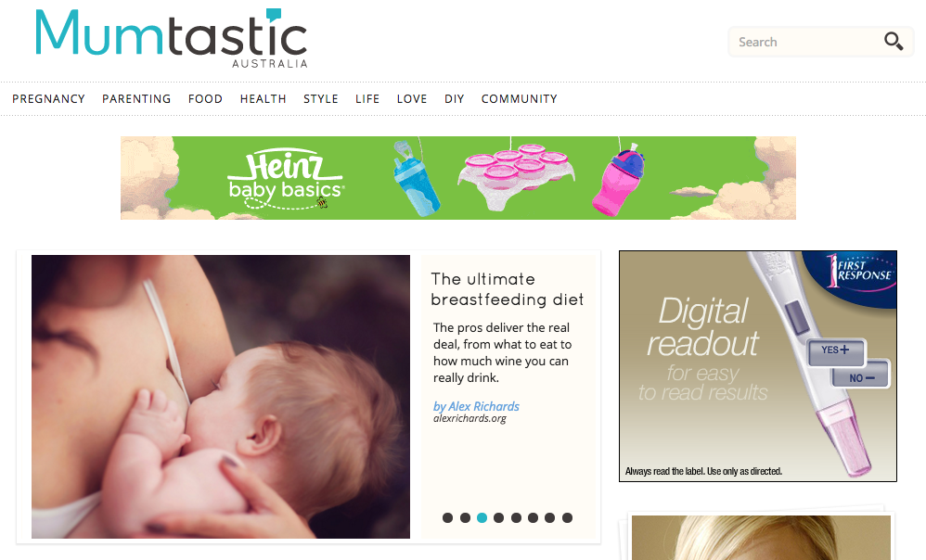Image resolution: width=926 pixels, height=560 pixels.
Task: Click into the Search text field
Action: pyautogui.click(x=806, y=42)
